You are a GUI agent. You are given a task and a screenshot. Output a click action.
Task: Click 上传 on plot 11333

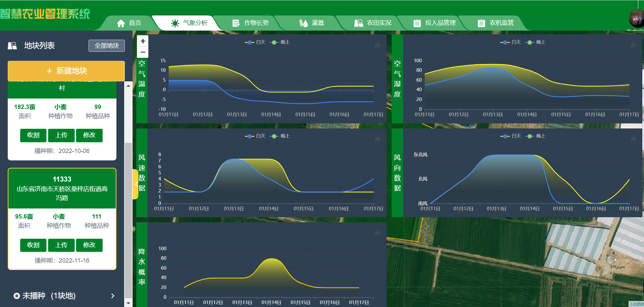click(x=61, y=245)
